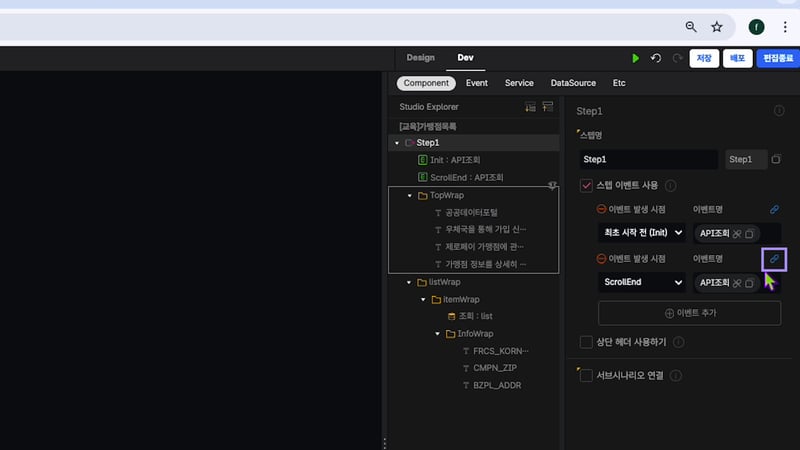Bookmark this page with the star icon
The width and height of the screenshot is (800, 450).
(x=717, y=27)
